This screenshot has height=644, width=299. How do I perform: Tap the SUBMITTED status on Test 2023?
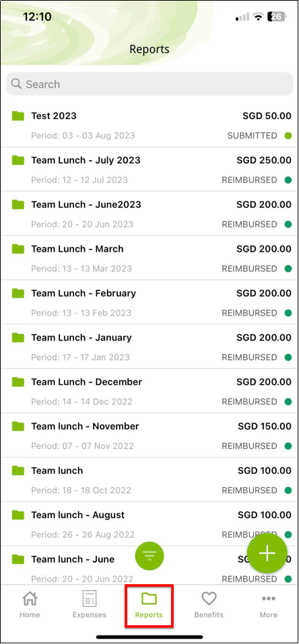tap(252, 135)
